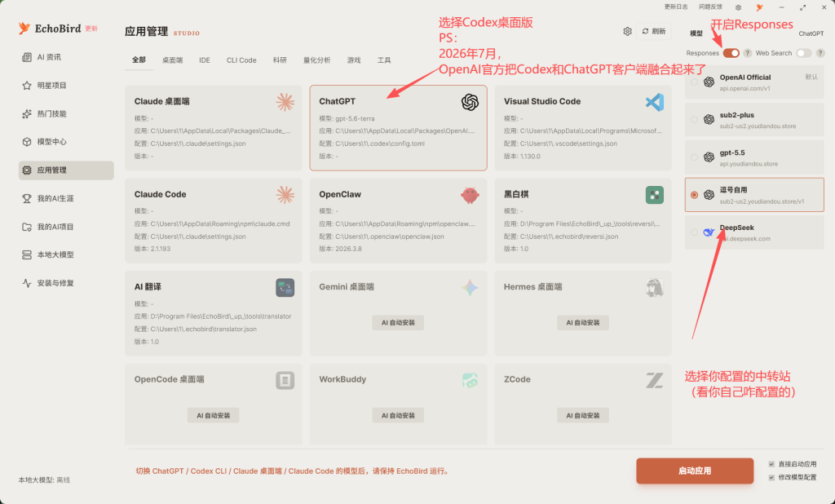The image size is (835, 504).
Task: Click AI 自动安装 under Gemini 桌面端
Action: coord(398,323)
